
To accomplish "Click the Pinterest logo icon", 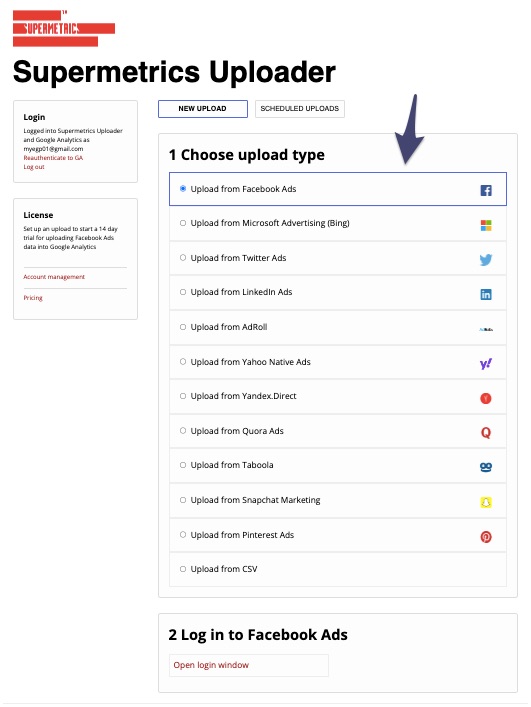I will coord(485,537).
